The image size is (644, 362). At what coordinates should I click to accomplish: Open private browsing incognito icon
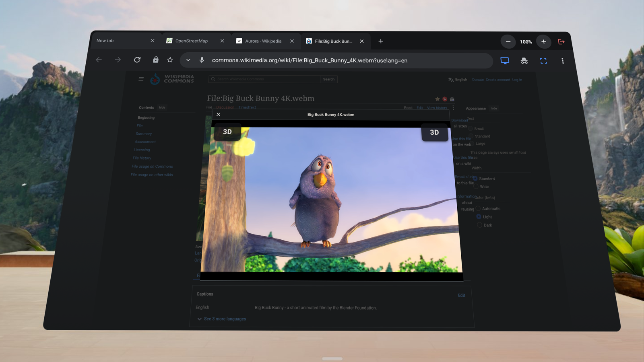pyautogui.click(x=524, y=61)
